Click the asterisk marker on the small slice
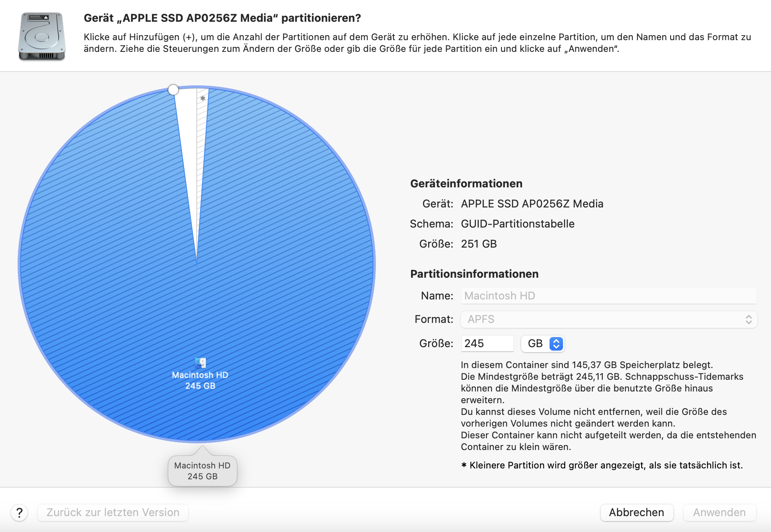771x532 pixels. pos(203,99)
